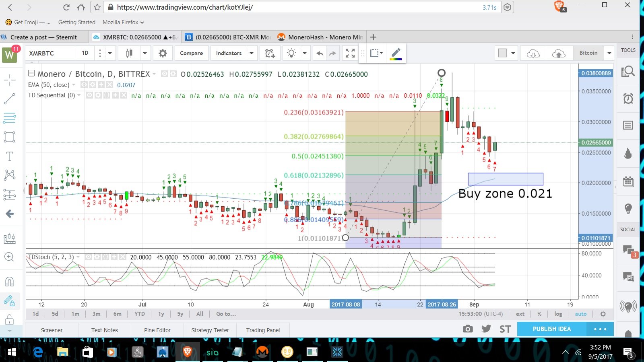
Task: Open the chart layout square selector
Action: tap(502, 53)
